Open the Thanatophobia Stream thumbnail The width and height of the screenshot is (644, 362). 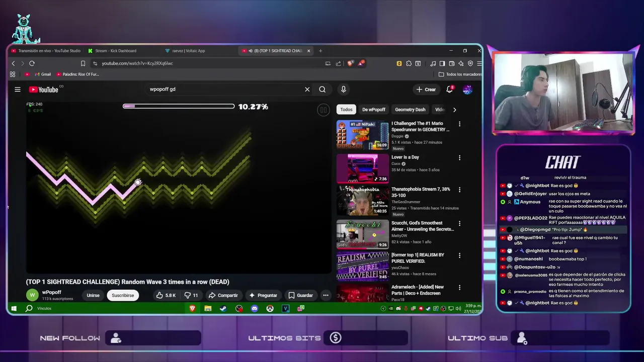click(x=362, y=200)
